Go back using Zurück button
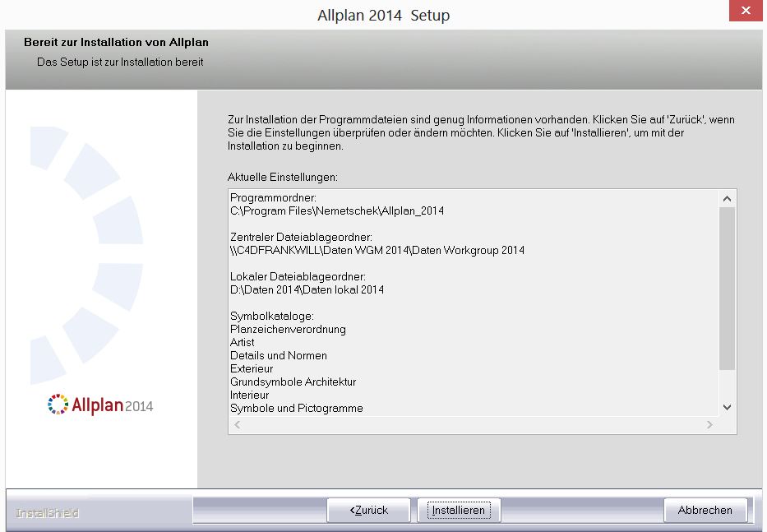This screenshot has height=532, width=767. (x=369, y=509)
